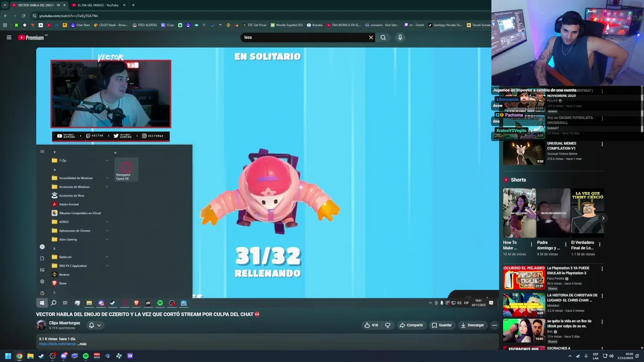Image resolution: width=644 pixels, height=362 pixels.
Task: Open La Playstation 5 YA PUEDE EMULAR video
Action: 524,278
